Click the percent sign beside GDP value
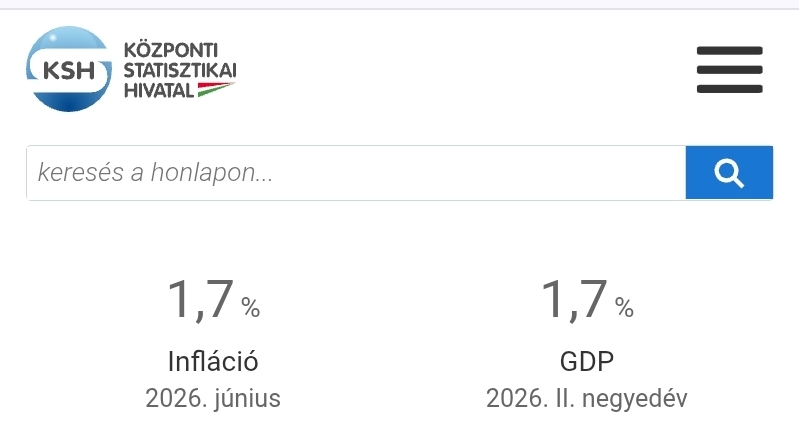 click(x=624, y=307)
